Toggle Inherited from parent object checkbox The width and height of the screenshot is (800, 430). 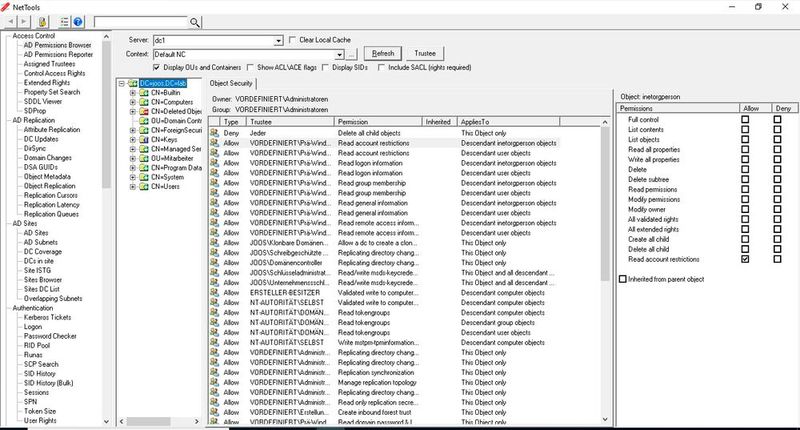coord(622,279)
